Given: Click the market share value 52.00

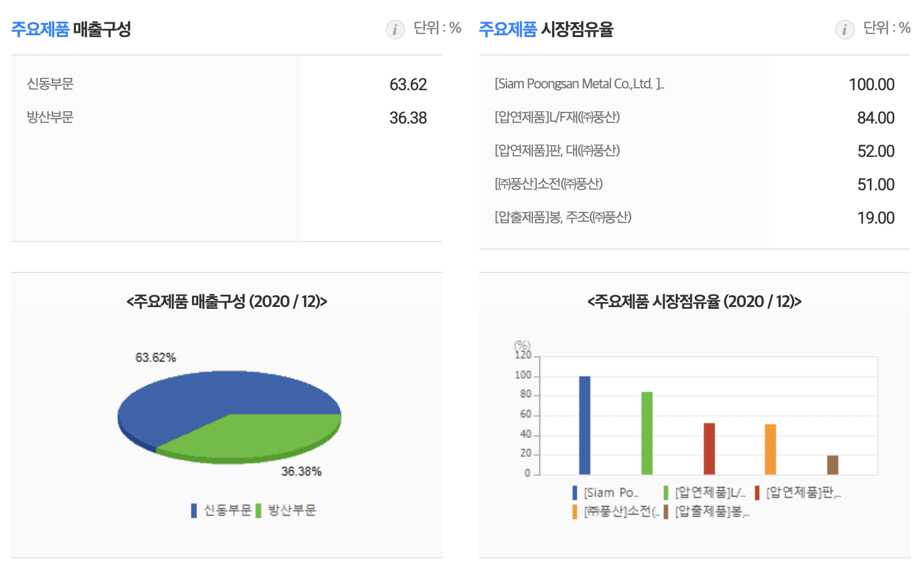Looking at the screenshot, I should click(x=876, y=151).
